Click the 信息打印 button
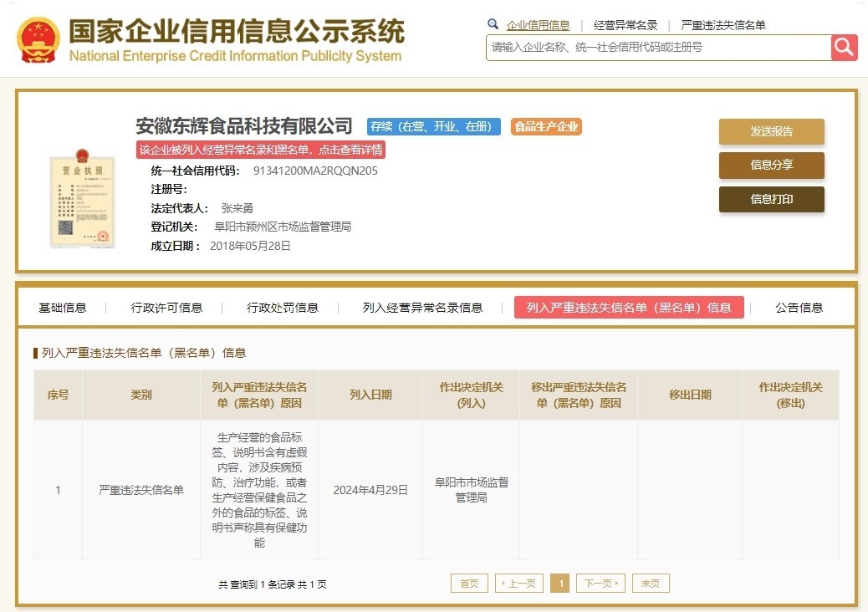 pos(772,199)
